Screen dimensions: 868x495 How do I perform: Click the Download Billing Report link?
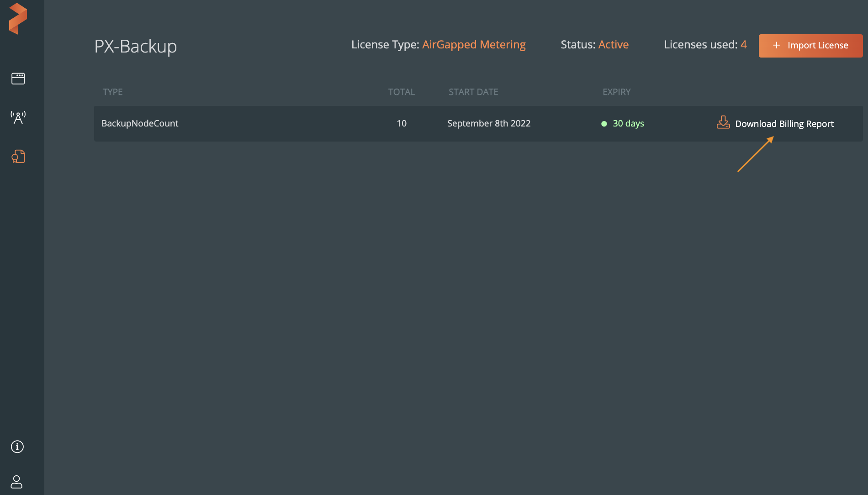[x=784, y=124]
